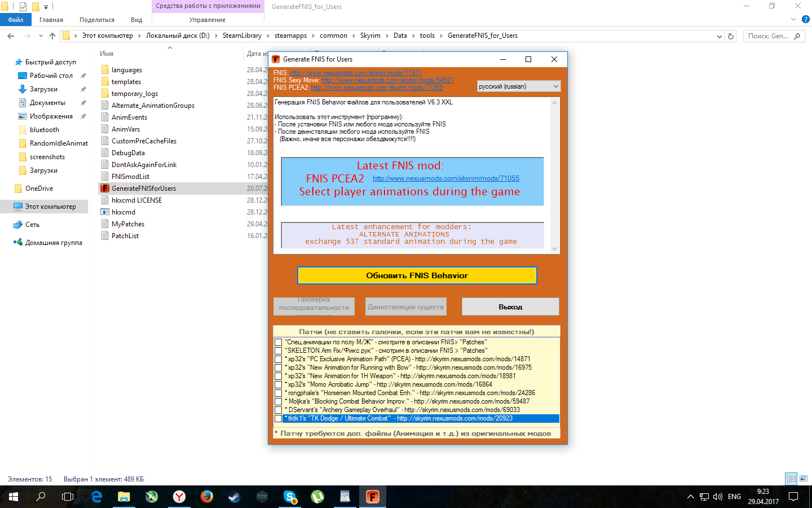Screen dimensions: 812x508
Task: Open the Главная ribbon tab
Action: pos(51,20)
